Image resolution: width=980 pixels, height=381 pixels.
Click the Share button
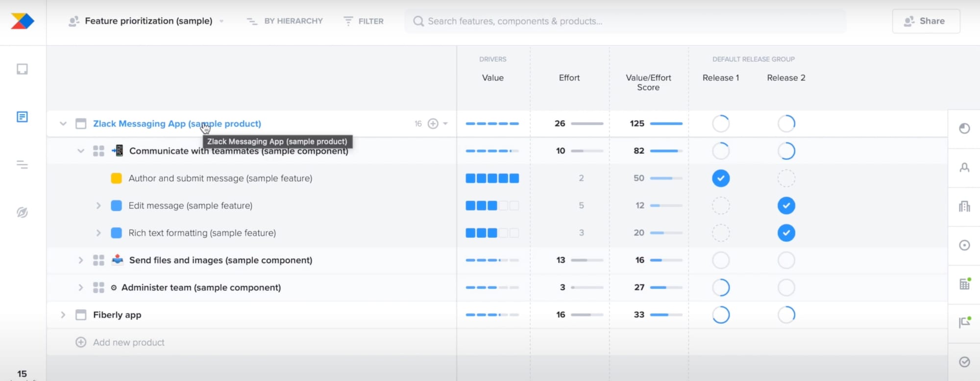point(926,21)
